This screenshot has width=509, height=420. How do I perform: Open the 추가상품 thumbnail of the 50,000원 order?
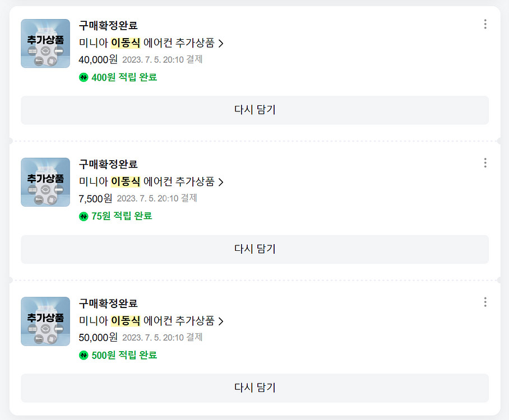coord(45,321)
